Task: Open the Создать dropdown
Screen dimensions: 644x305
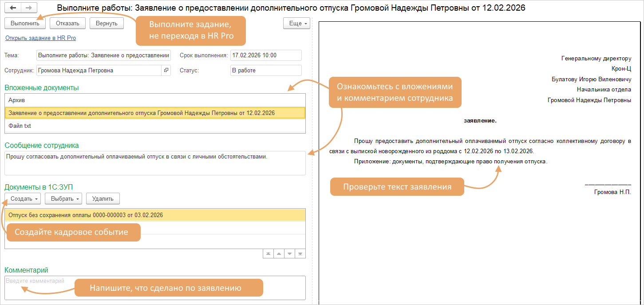Action: pyautogui.click(x=24, y=198)
